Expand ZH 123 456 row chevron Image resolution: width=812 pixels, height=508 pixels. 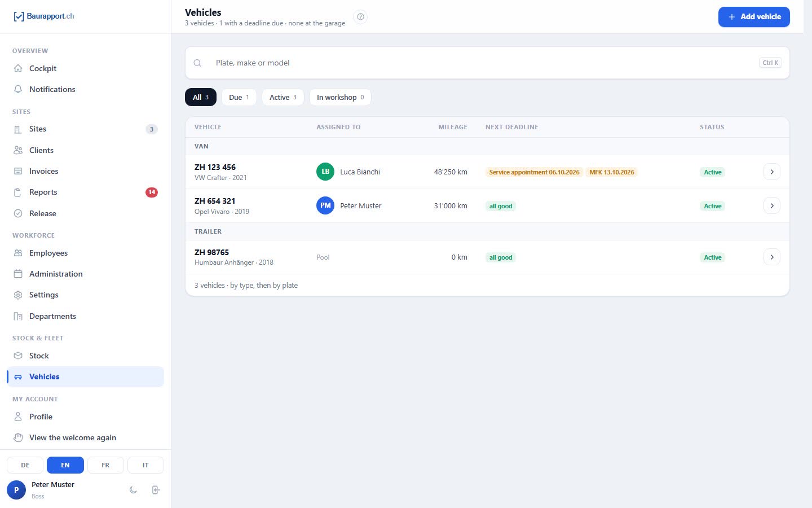(x=772, y=172)
